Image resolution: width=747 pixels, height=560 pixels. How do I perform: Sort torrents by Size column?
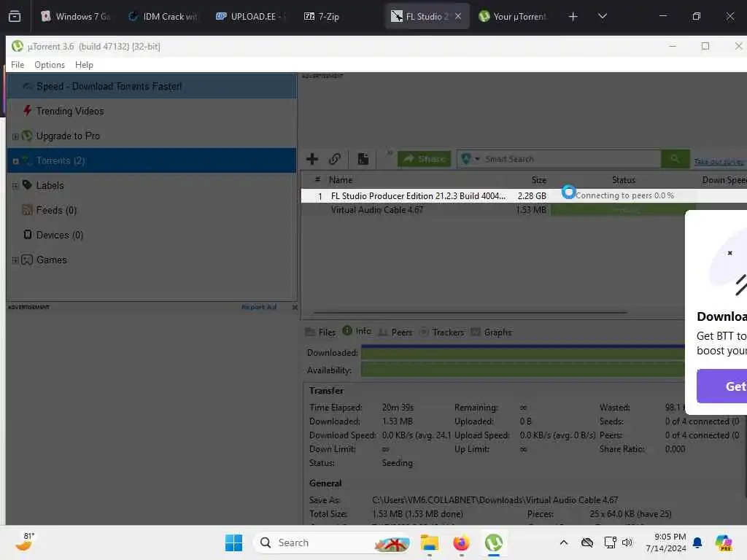(x=539, y=180)
